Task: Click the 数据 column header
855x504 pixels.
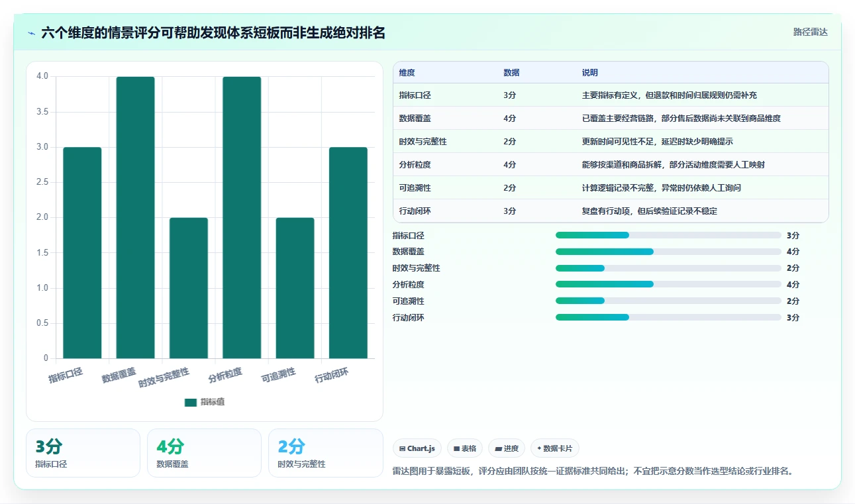Action: (x=511, y=73)
